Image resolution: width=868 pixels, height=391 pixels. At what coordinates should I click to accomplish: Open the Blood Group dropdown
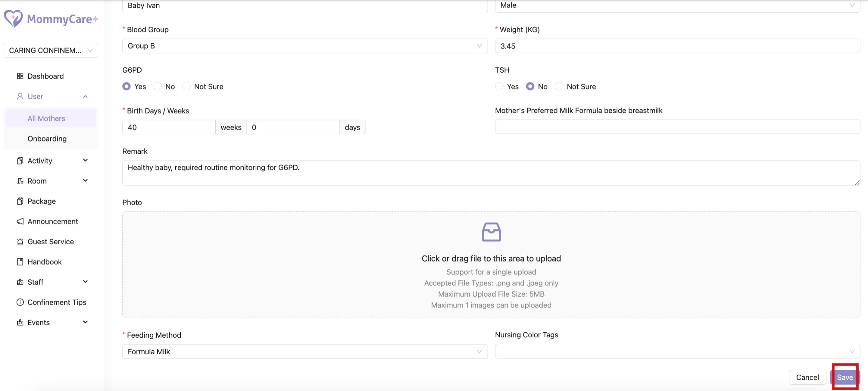304,46
